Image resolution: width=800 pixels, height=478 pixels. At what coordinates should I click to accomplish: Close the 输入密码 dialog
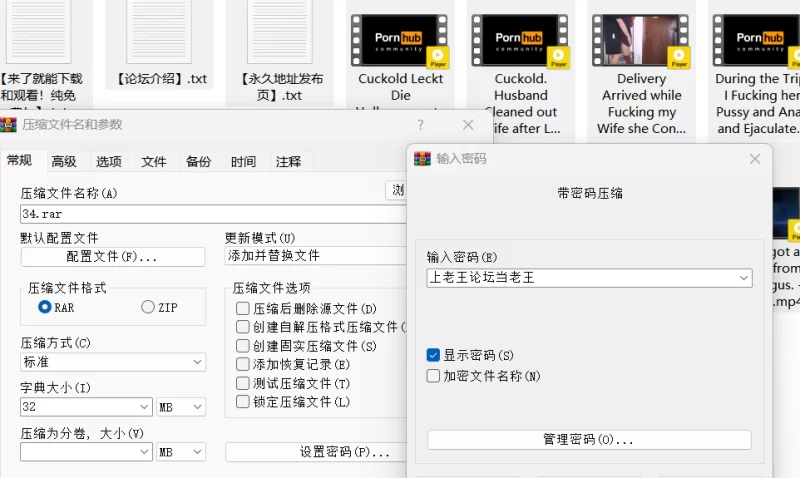click(x=755, y=159)
